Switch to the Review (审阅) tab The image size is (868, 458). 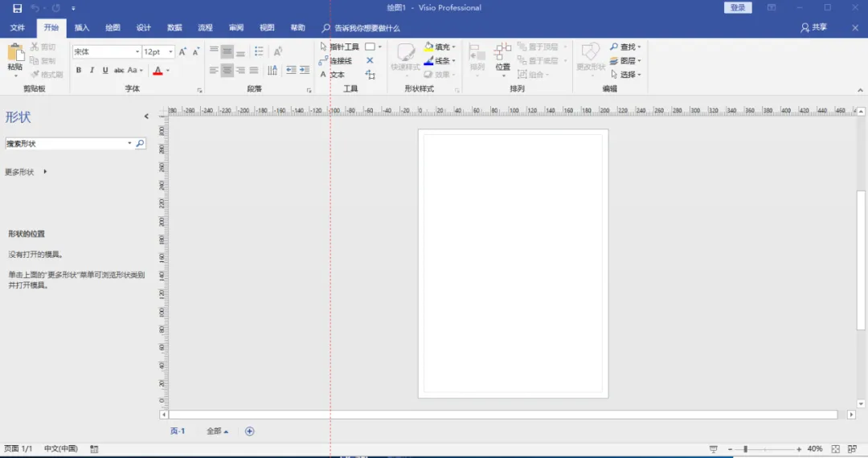tap(236, 27)
